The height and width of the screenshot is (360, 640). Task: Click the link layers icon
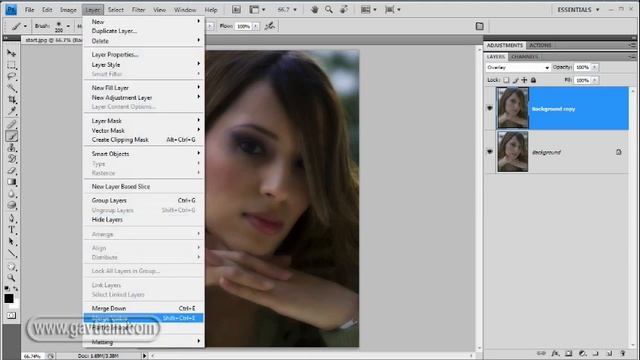tap(541, 353)
